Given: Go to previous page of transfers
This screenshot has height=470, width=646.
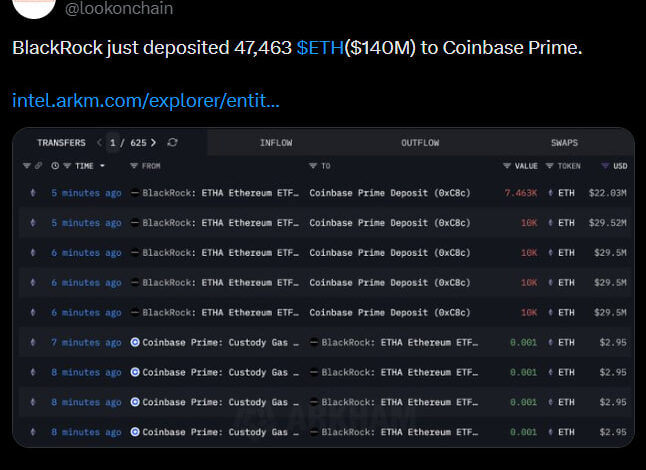Looking at the screenshot, I should coord(99,143).
